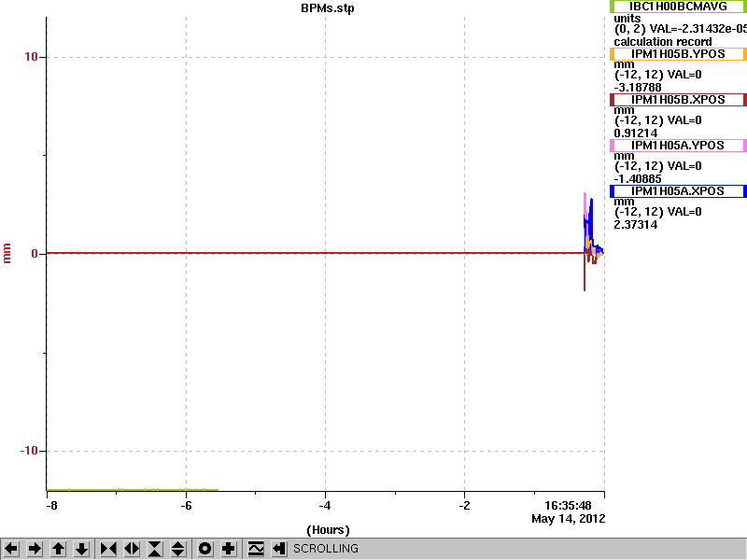The height and width of the screenshot is (560, 747).
Task: Click the value 0.91214 in legend
Action: 636,133
